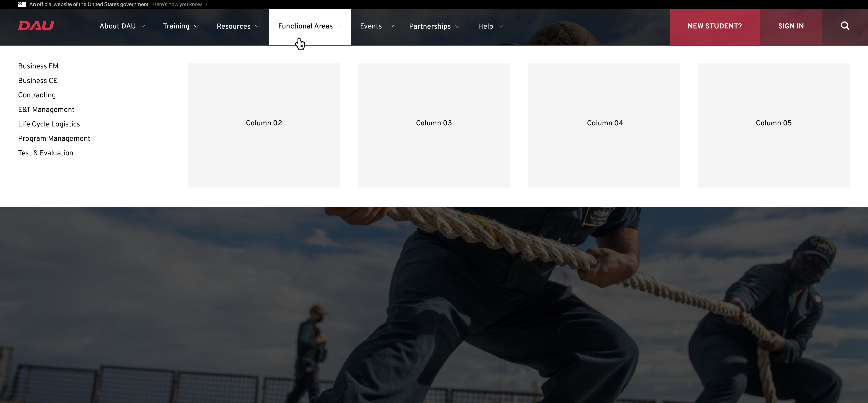Image resolution: width=868 pixels, height=403 pixels.
Task: Go to Business FM link
Action: (38, 66)
